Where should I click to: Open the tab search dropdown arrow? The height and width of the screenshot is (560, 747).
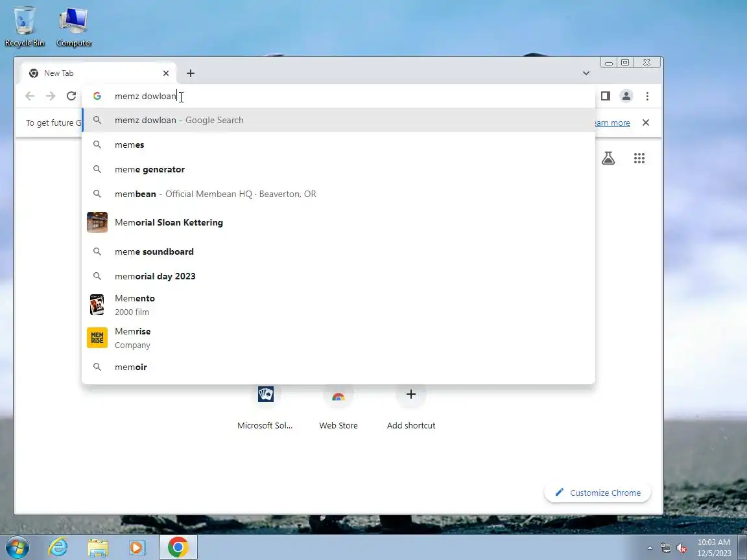pos(586,73)
